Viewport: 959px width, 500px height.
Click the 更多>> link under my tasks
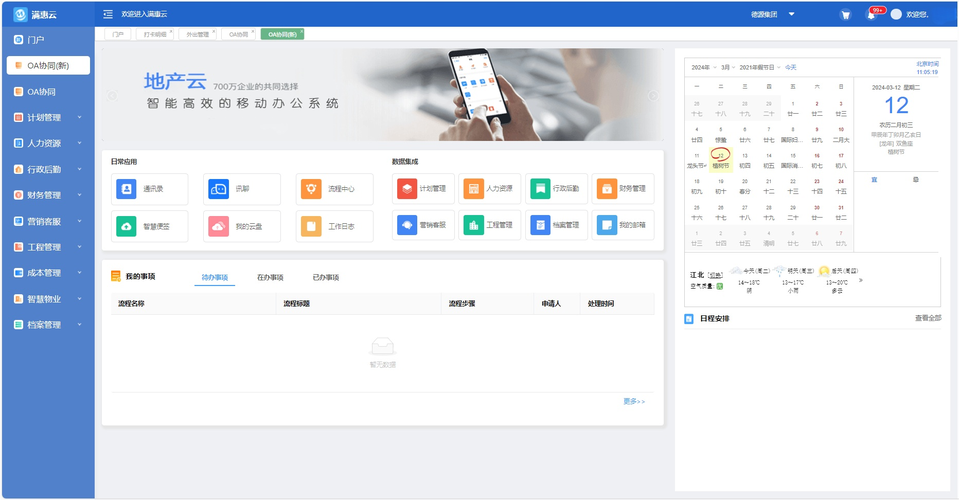634,401
